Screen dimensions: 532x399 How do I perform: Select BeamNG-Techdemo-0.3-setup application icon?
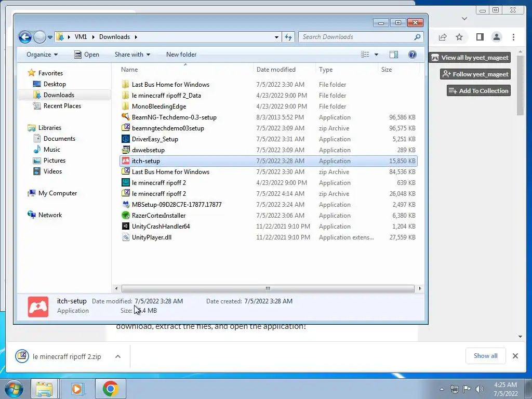pos(126,117)
